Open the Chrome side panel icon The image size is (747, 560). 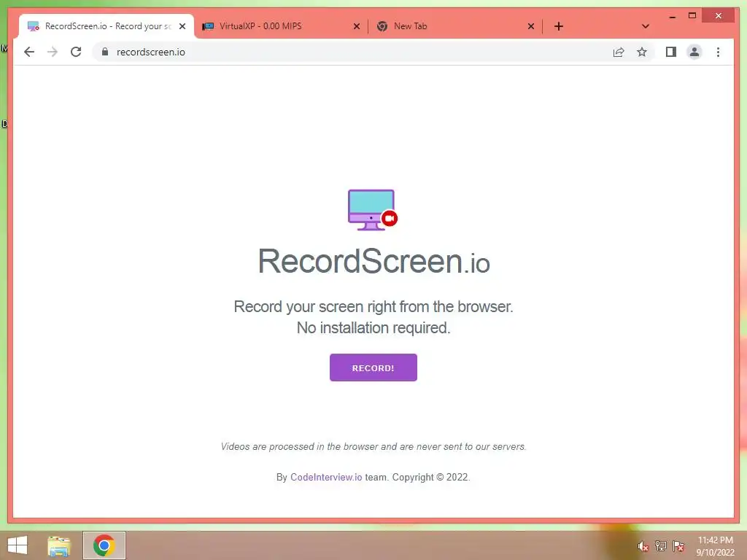(x=671, y=52)
